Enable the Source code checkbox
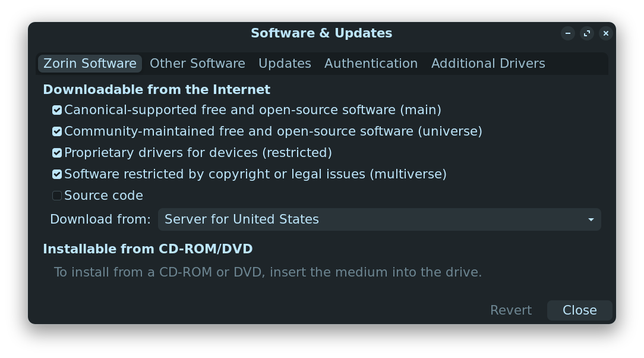644x358 pixels. 57,196
